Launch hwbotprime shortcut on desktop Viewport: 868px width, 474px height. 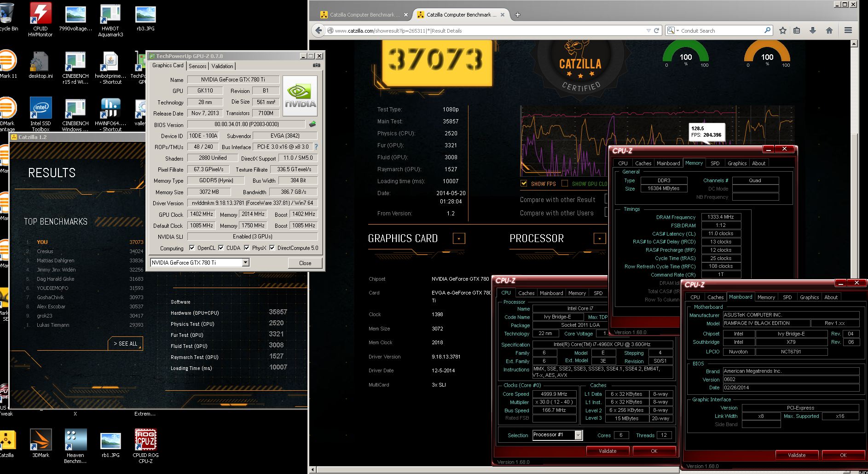pyautogui.click(x=110, y=67)
